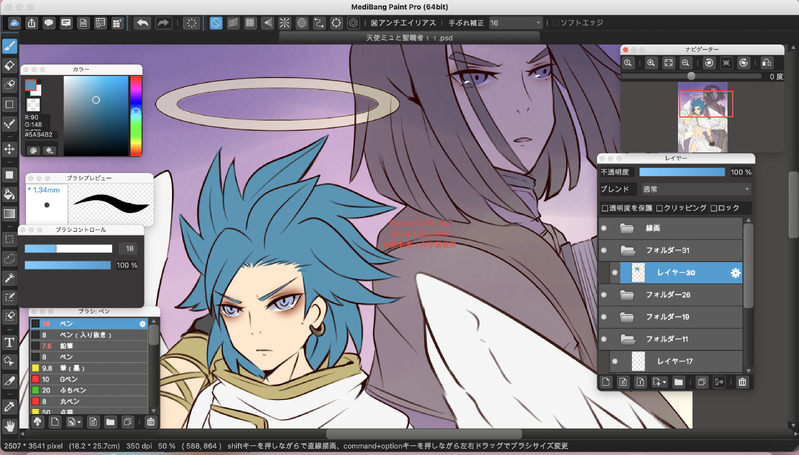Toggle the アンチエイリアス checkbox
Viewport: 799px width, 455px height.
tap(375, 22)
